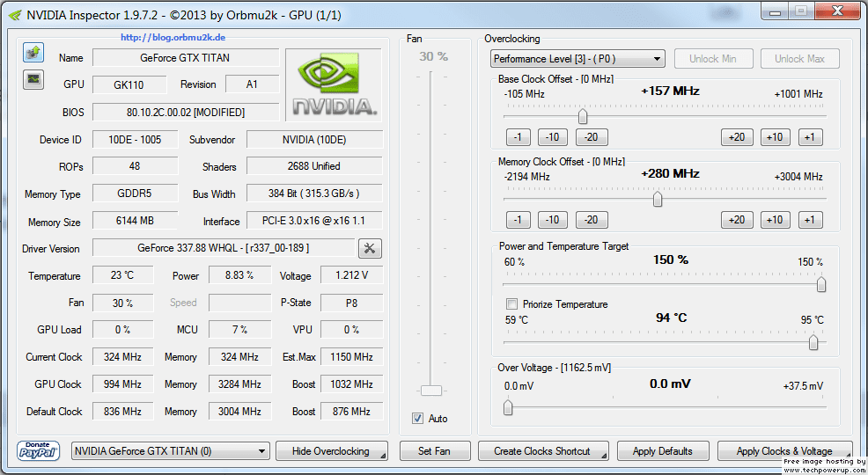This screenshot has height=475, width=868.
Task: Click the Shaders field 2688 Unified
Action: [x=314, y=166]
